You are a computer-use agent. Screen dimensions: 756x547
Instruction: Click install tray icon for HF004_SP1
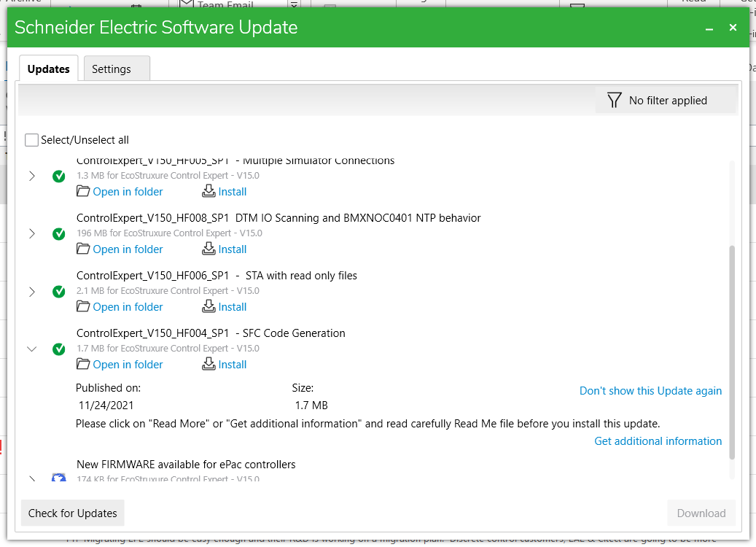tap(209, 364)
